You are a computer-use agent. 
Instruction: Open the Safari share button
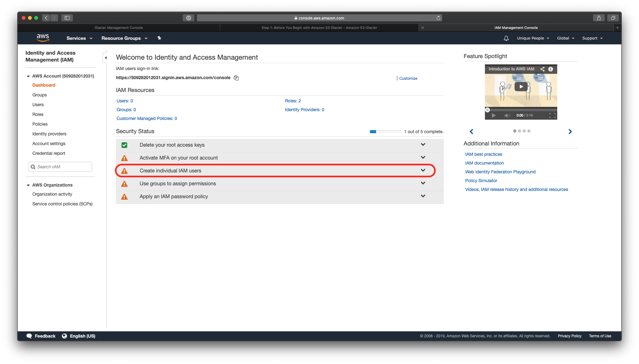[x=599, y=18]
